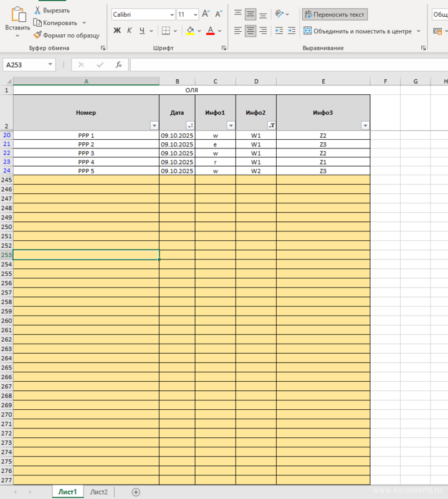
Task: Switch to the Лист2 sheet tab
Action: (98, 492)
